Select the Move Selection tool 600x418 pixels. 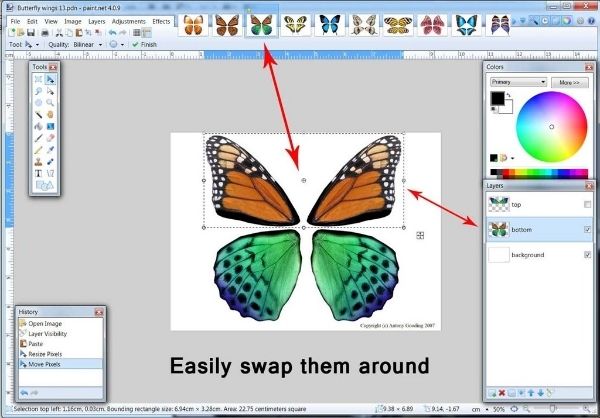50,91
